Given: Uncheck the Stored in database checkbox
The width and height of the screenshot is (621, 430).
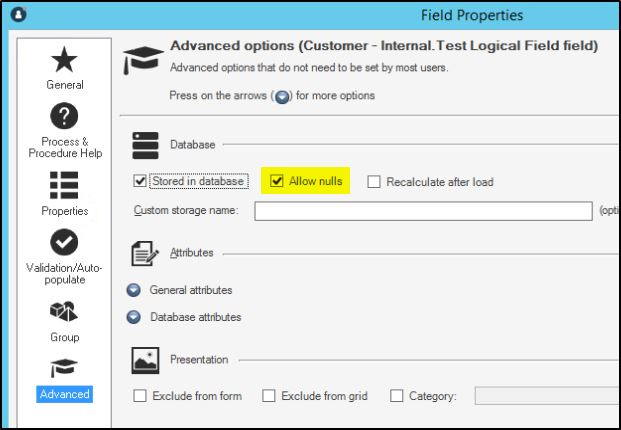Looking at the screenshot, I should point(140,182).
